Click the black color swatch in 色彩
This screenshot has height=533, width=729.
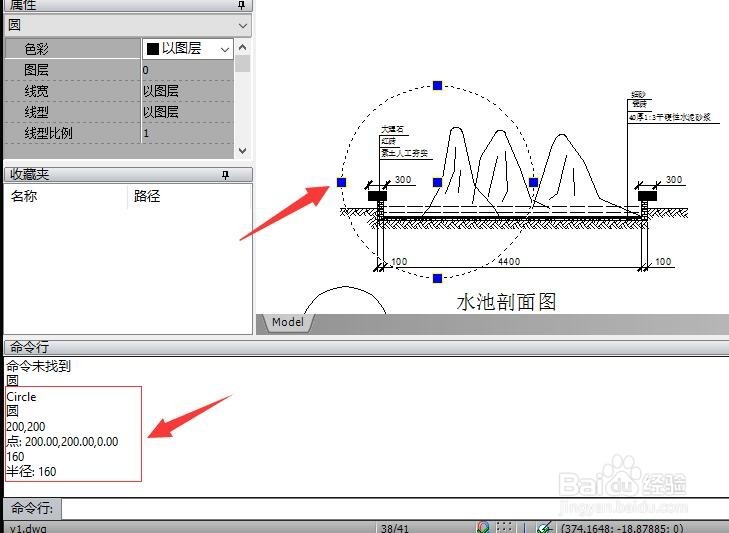click(153, 49)
